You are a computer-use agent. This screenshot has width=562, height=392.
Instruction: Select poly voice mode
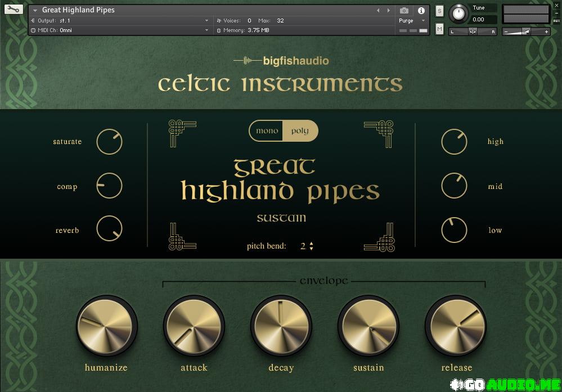300,131
